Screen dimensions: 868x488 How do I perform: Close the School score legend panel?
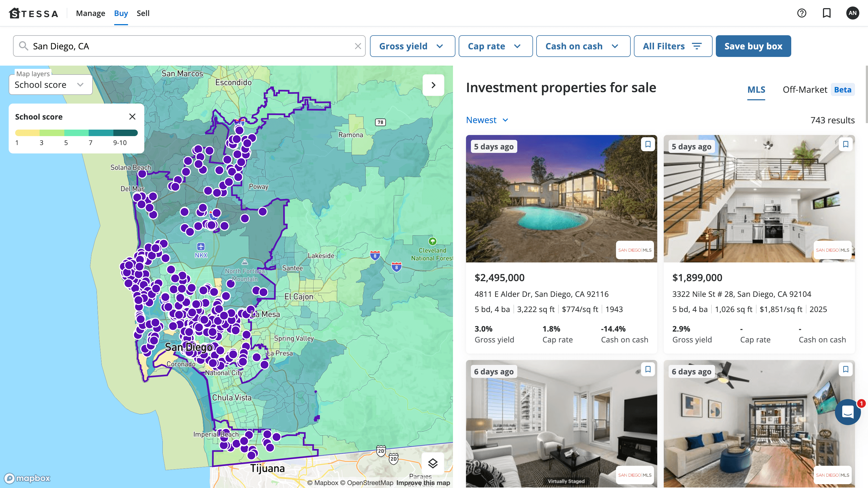[x=132, y=117]
